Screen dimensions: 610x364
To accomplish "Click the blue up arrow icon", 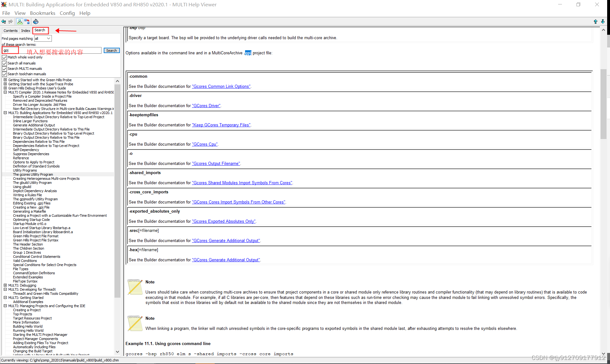I will (x=595, y=21).
